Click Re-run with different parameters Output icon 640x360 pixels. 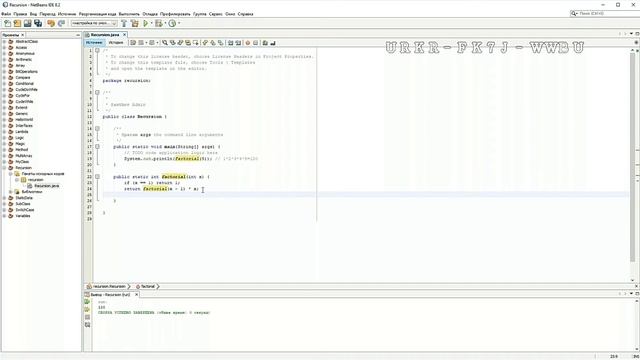point(87,309)
